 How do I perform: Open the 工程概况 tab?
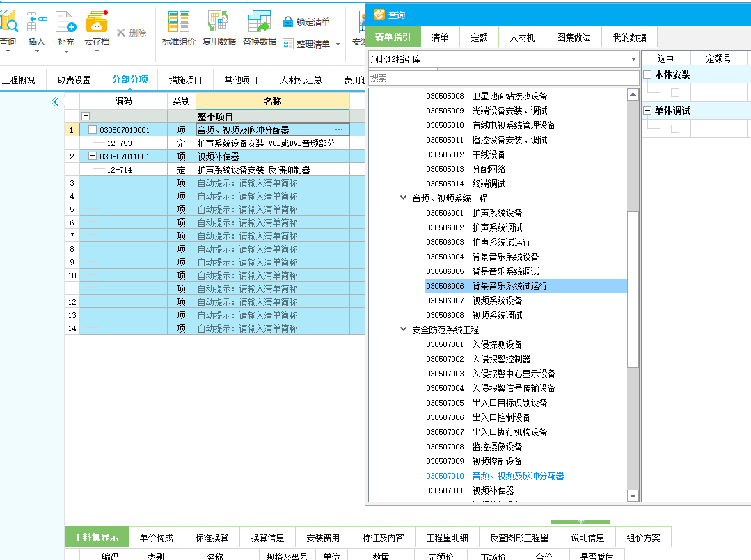(19, 80)
